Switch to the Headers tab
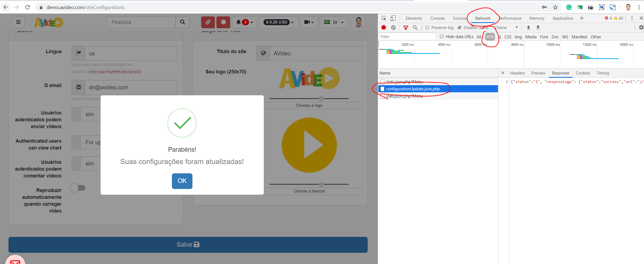The height and width of the screenshot is (264, 644). (517, 73)
